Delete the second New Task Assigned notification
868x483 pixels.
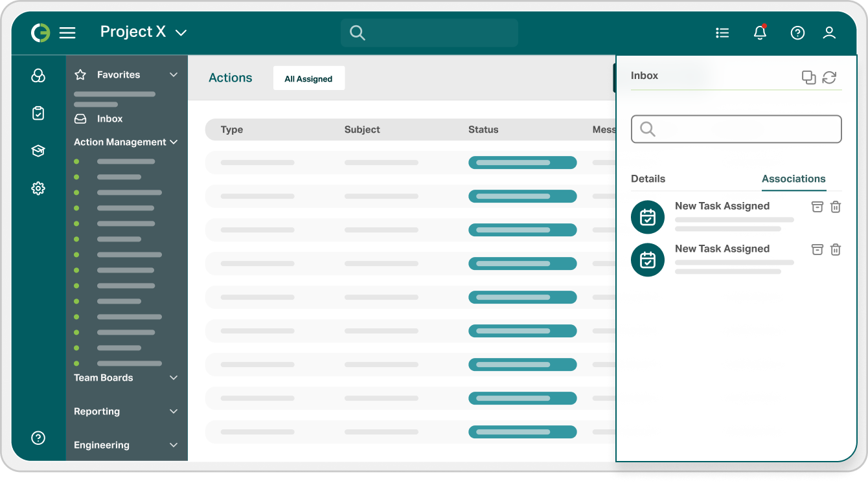coord(836,249)
